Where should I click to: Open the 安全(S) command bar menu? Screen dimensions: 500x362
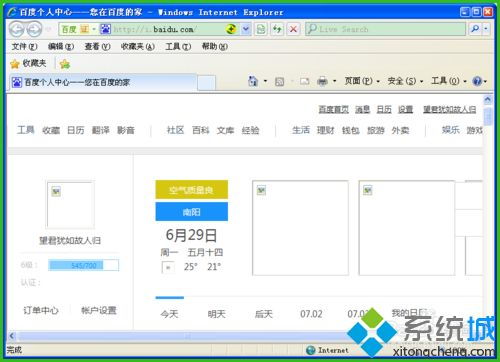[405, 81]
